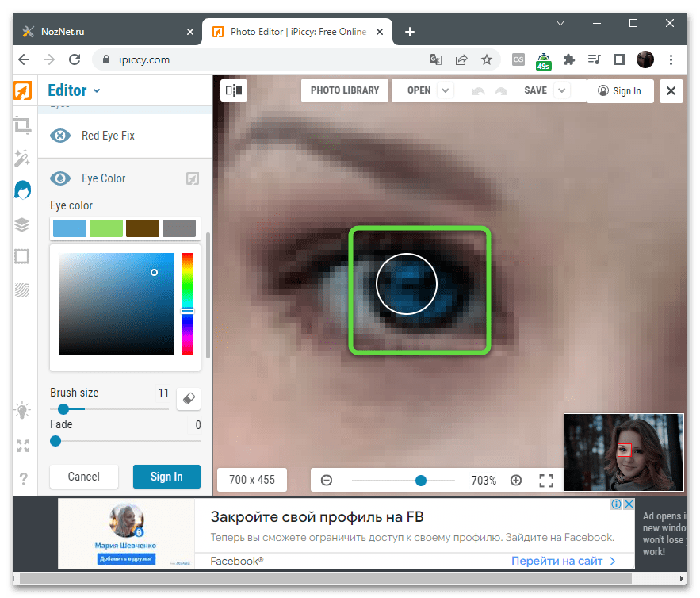Screen dimensions: 700x598
Task: Click the iPiccy logo icon
Action: [22, 90]
